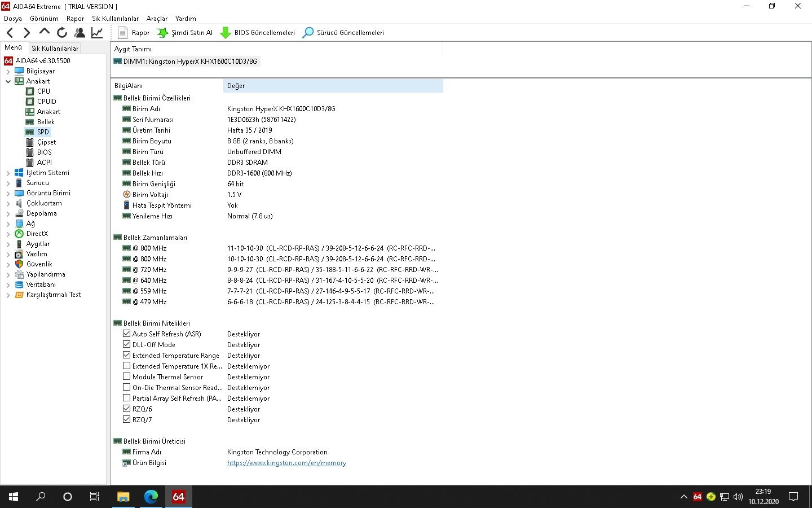Select ACPI in the sidebar tree
812x508 pixels.
click(x=44, y=162)
